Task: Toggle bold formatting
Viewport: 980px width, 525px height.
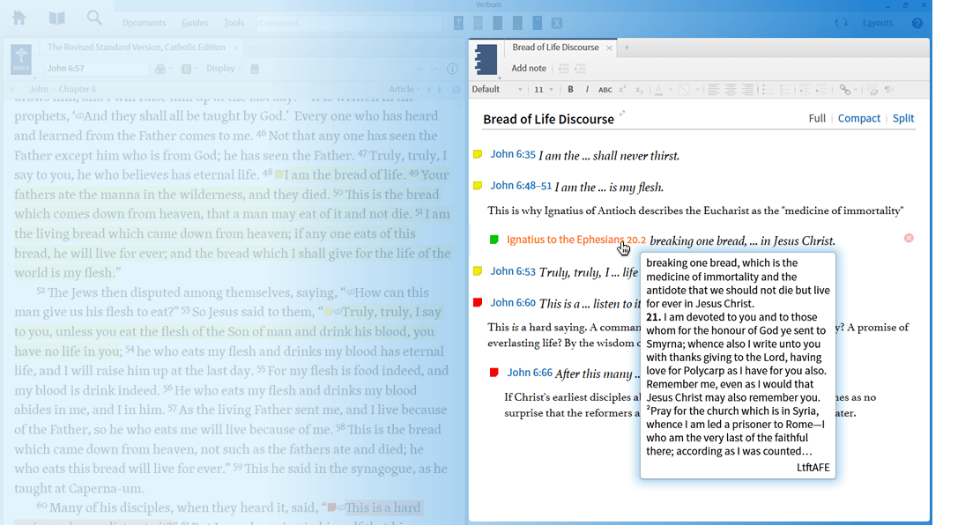Action: click(570, 89)
